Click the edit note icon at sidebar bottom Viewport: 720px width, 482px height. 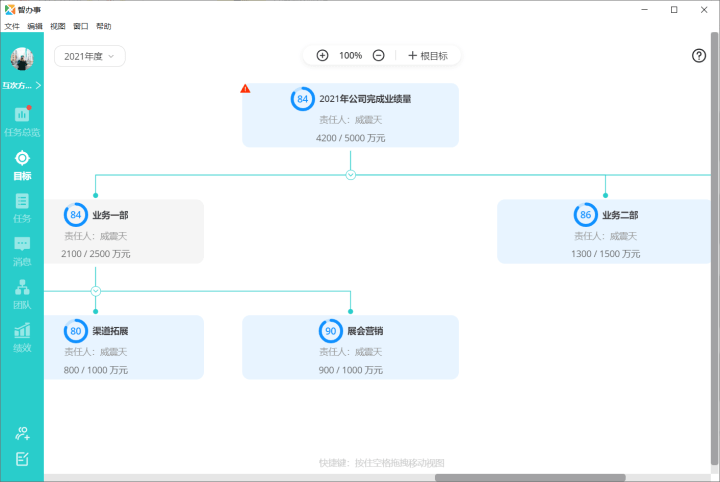(x=22, y=459)
